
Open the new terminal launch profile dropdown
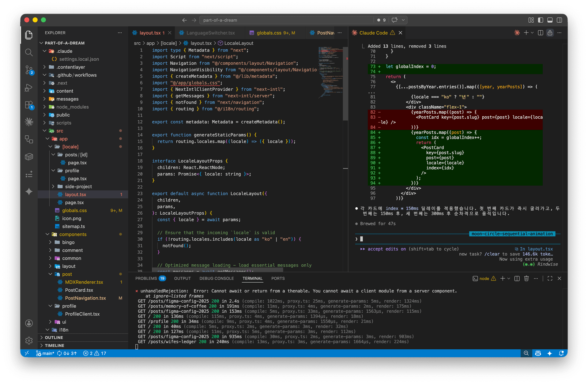tap(509, 278)
